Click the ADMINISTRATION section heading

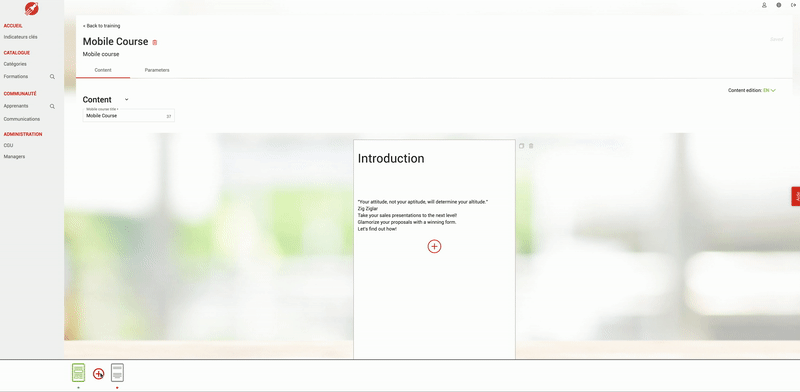click(x=23, y=134)
